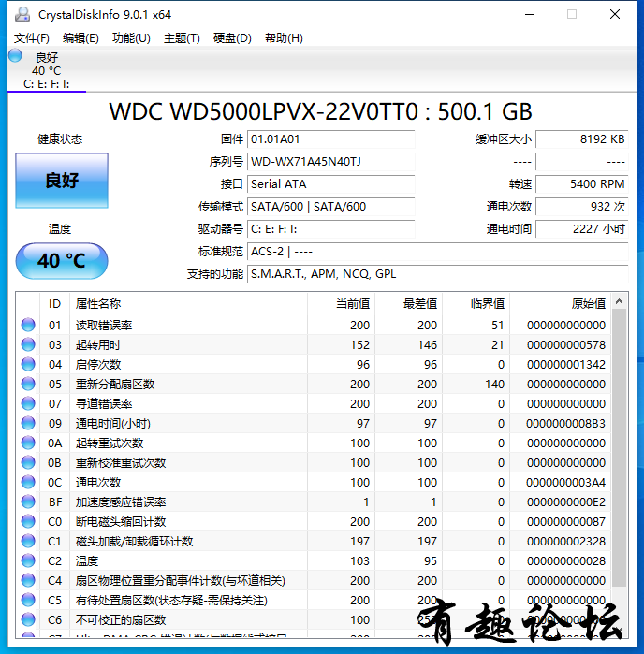Click the 临界值 column header

476,304
